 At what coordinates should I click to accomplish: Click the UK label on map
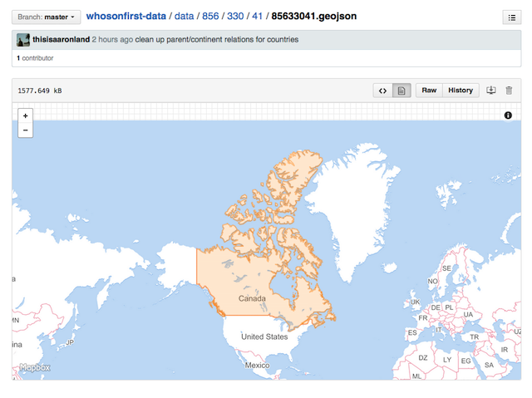[416, 302]
